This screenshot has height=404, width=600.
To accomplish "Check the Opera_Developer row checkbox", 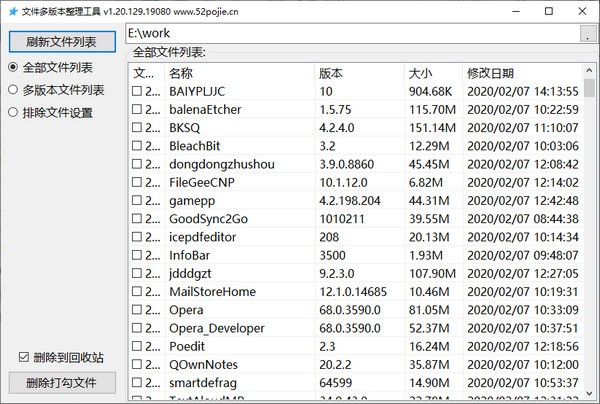I will [137, 328].
